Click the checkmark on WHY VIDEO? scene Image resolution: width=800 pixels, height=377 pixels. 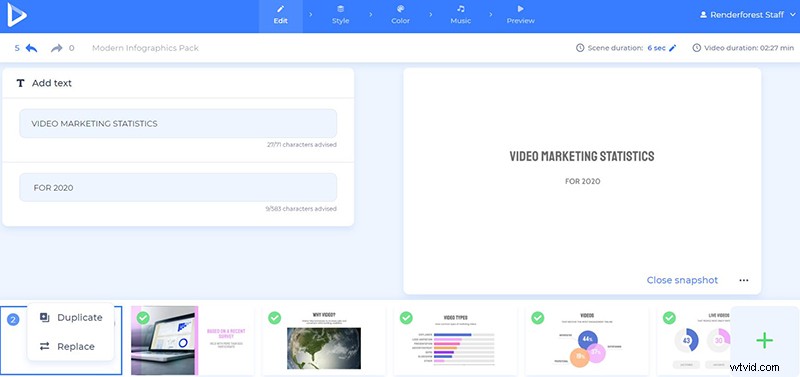click(274, 318)
